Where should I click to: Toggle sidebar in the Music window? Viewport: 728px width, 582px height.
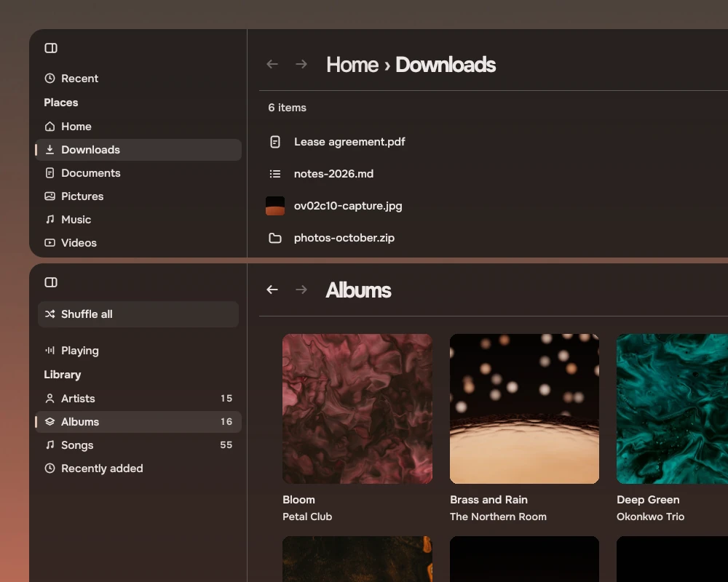[x=51, y=282]
